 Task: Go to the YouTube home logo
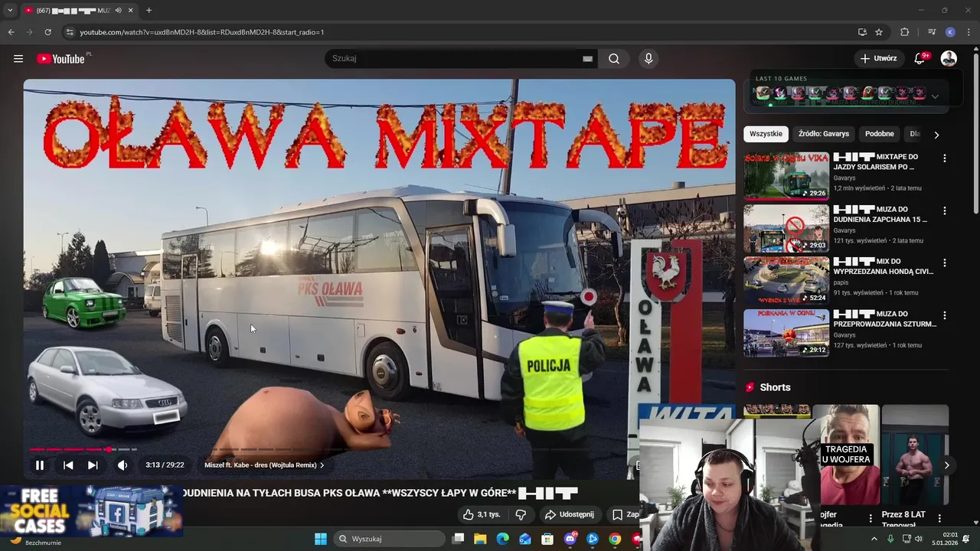pyautogui.click(x=60, y=59)
